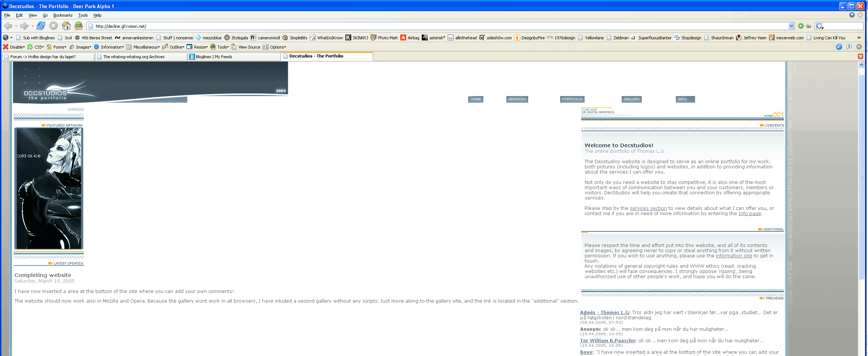Click the address bar URL field

pos(438,26)
